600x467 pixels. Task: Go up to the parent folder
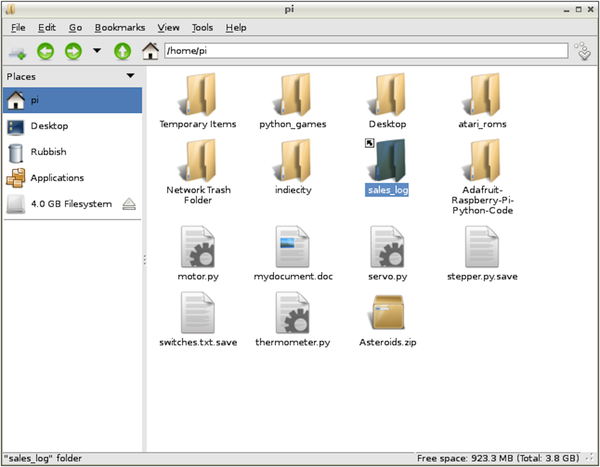tap(122, 51)
